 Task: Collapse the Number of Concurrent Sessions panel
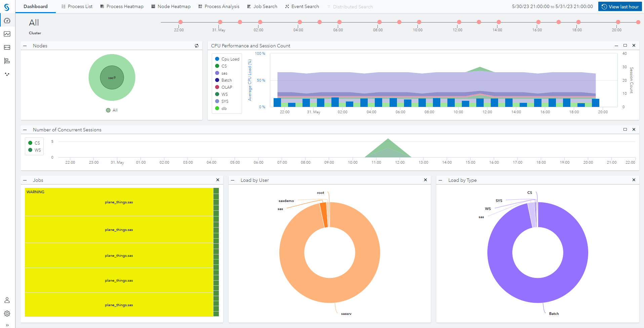pos(25,130)
